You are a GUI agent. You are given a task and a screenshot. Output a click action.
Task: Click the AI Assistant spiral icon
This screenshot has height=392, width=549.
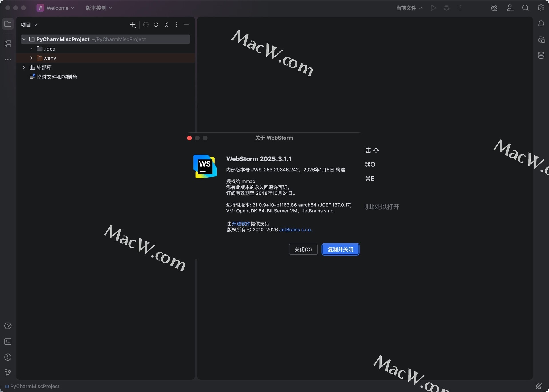pyautogui.click(x=494, y=8)
